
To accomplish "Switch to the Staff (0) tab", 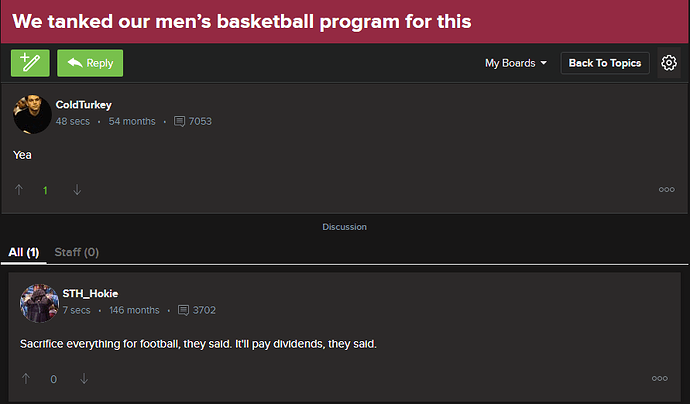I will pyautogui.click(x=76, y=252).
